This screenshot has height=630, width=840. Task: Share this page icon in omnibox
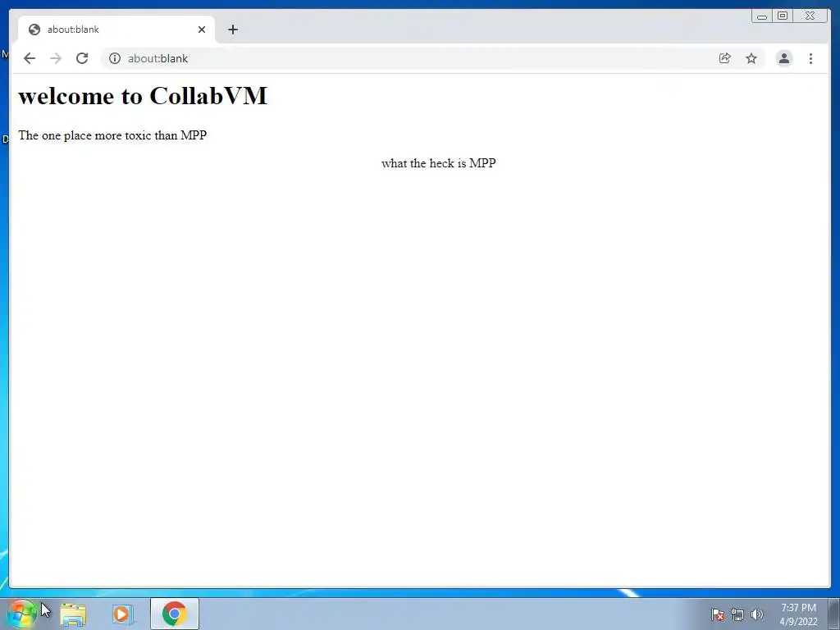[725, 58]
